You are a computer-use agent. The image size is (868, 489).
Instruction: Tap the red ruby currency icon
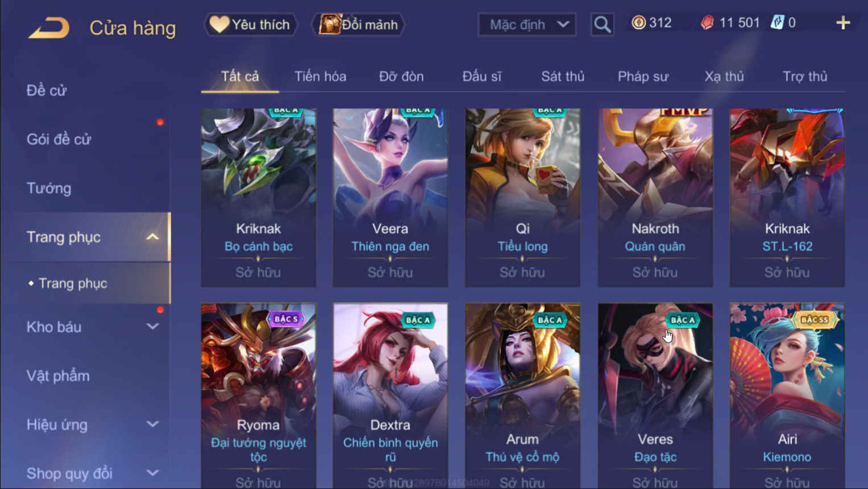tap(707, 23)
